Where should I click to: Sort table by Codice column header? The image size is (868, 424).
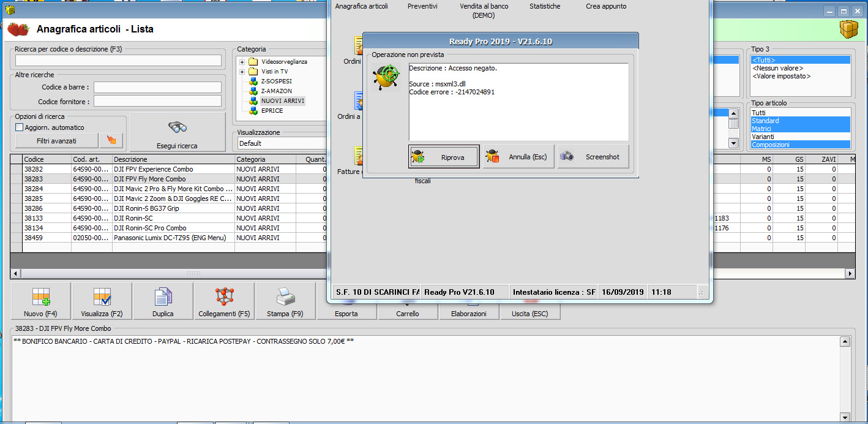[x=47, y=159]
